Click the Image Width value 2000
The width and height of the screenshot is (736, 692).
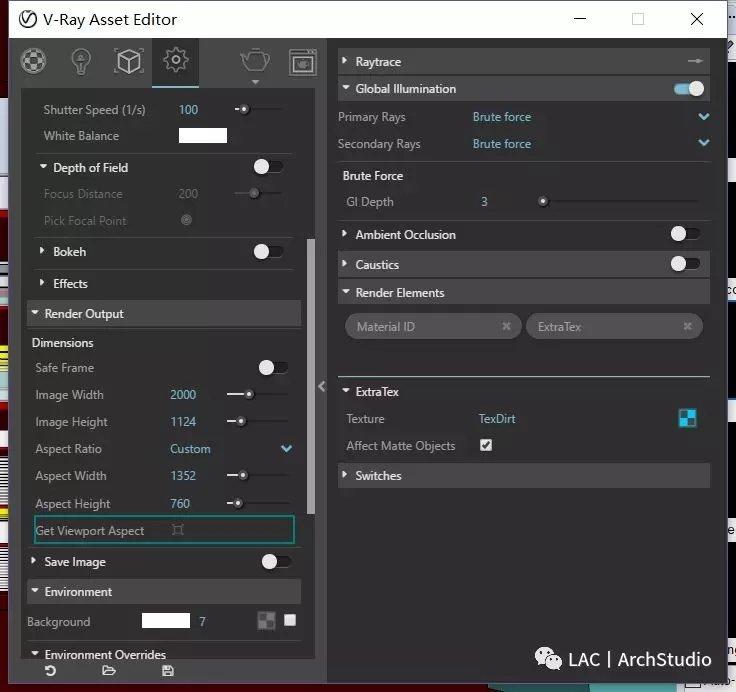183,394
